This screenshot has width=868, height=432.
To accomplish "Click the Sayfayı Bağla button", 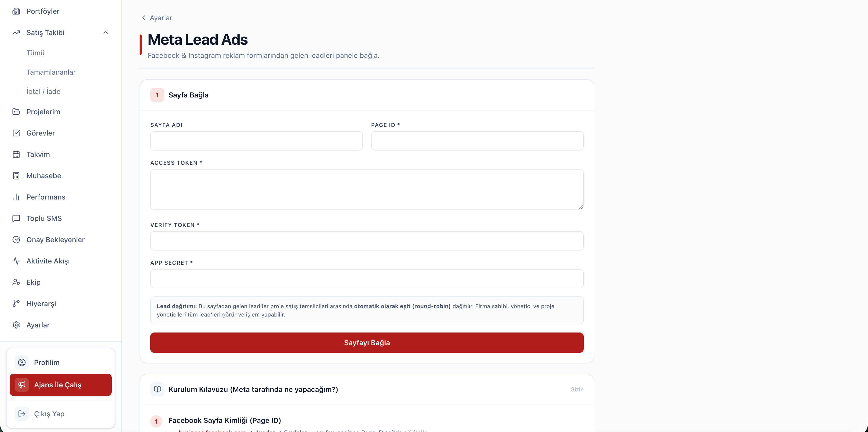I will pyautogui.click(x=366, y=343).
